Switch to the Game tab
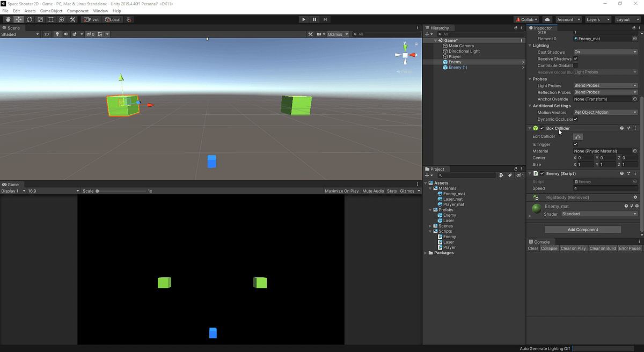The height and width of the screenshot is (352, 644). 12,184
